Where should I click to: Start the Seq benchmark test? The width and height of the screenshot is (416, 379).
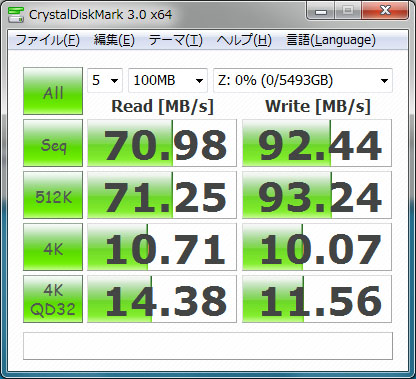coord(53,143)
